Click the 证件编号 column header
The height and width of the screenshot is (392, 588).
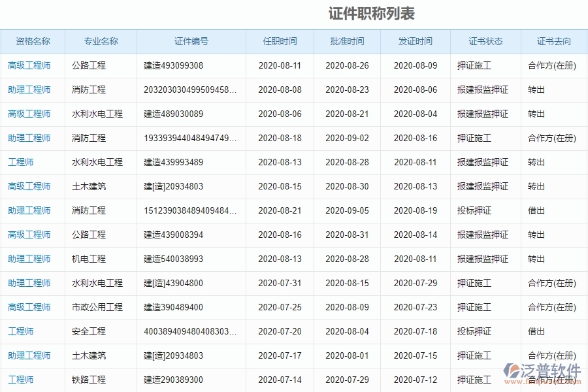190,41
